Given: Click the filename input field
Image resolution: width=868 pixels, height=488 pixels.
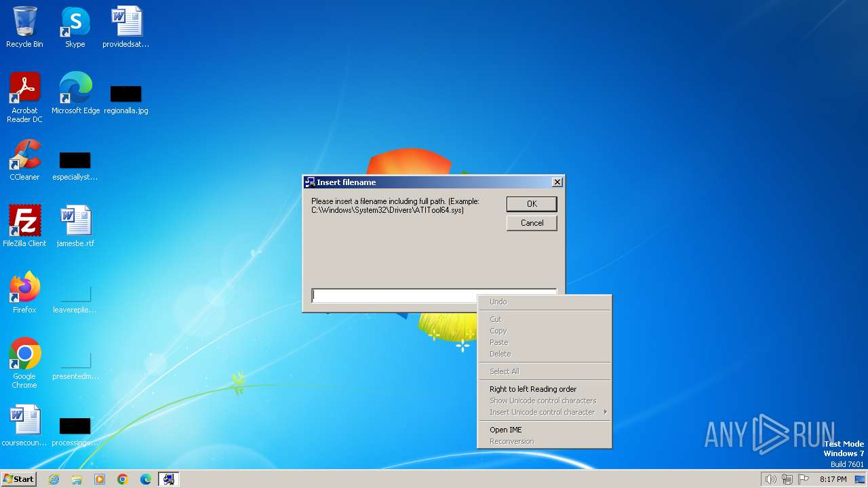Looking at the screenshot, I should pyautogui.click(x=434, y=296).
